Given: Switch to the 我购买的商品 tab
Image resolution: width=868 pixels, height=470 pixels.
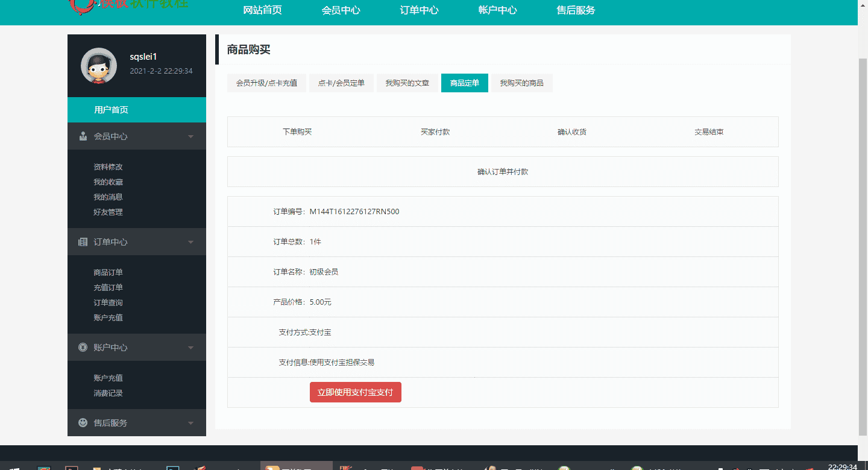Looking at the screenshot, I should coord(521,83).
